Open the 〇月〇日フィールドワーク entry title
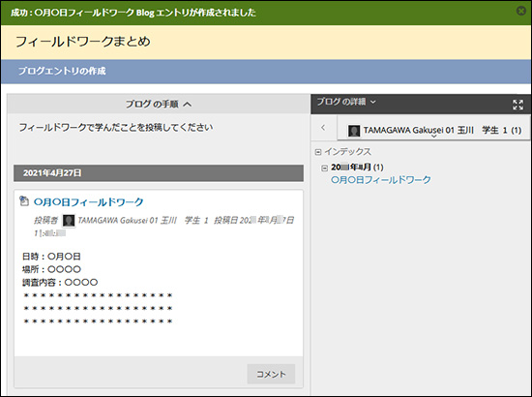 coord(89,202)
